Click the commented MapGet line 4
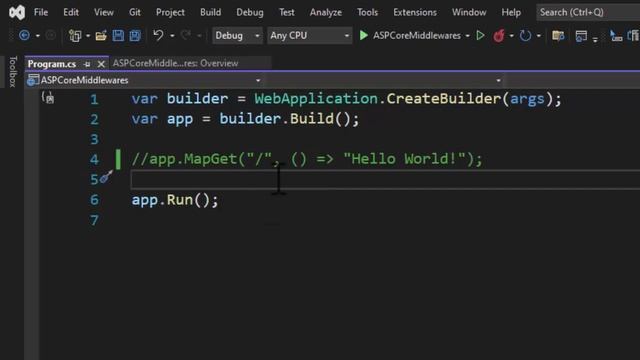640x360 pixels. pos(307,159)
